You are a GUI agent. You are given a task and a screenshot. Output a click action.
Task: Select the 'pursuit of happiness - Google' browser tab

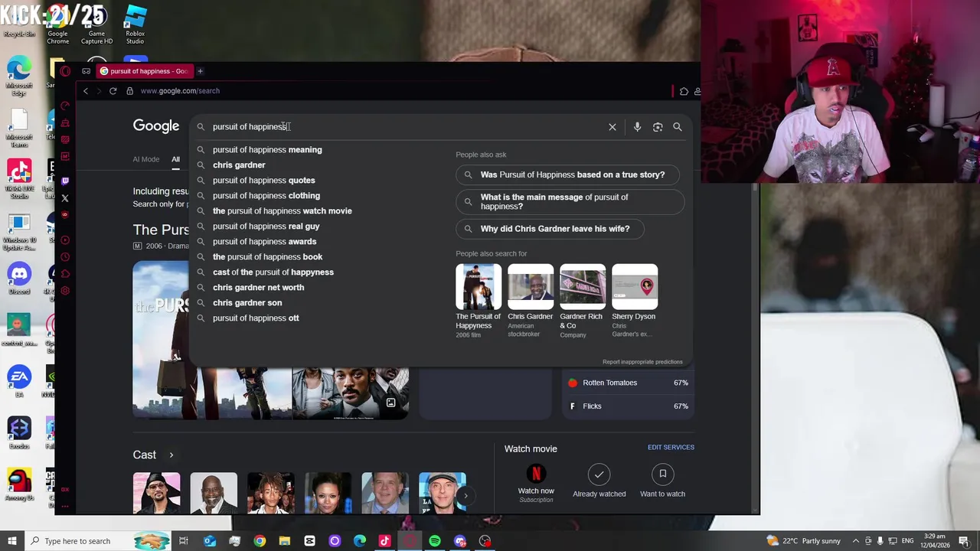click(x=144, y=71)
